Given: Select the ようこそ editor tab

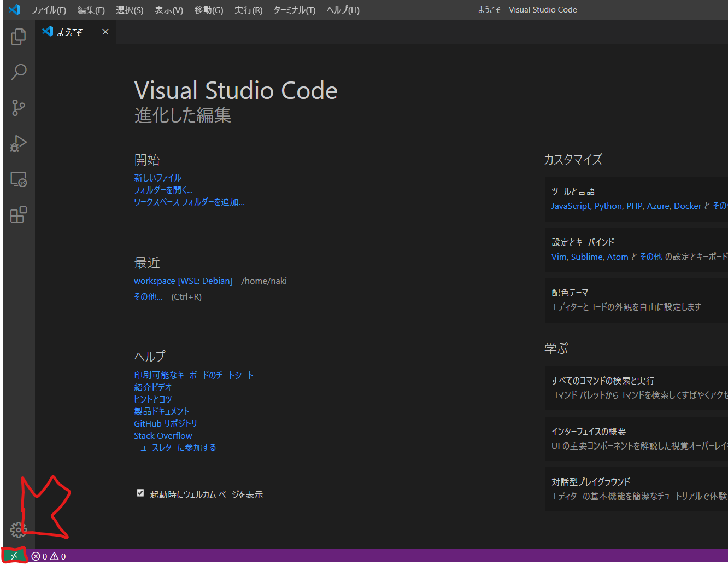Looking at the screenshot, I should [x=76, y=32].
